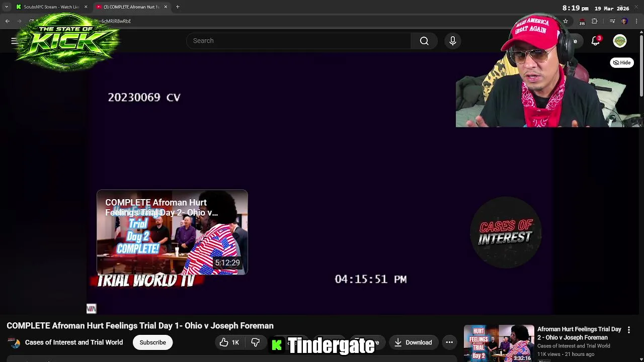Open Cases of Interest and Trial World channel

(74, 342)
